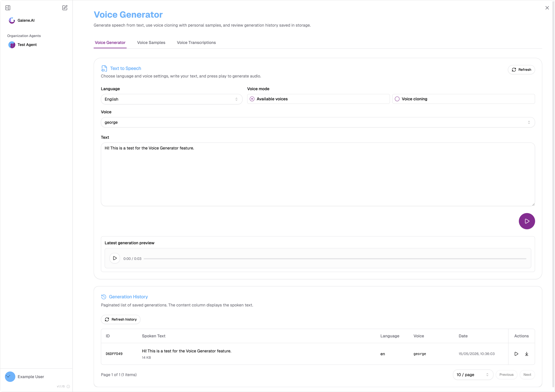Click the Organization Agents section label
The height and width of the screenshot is (392, 555).
tap(24, 36)
